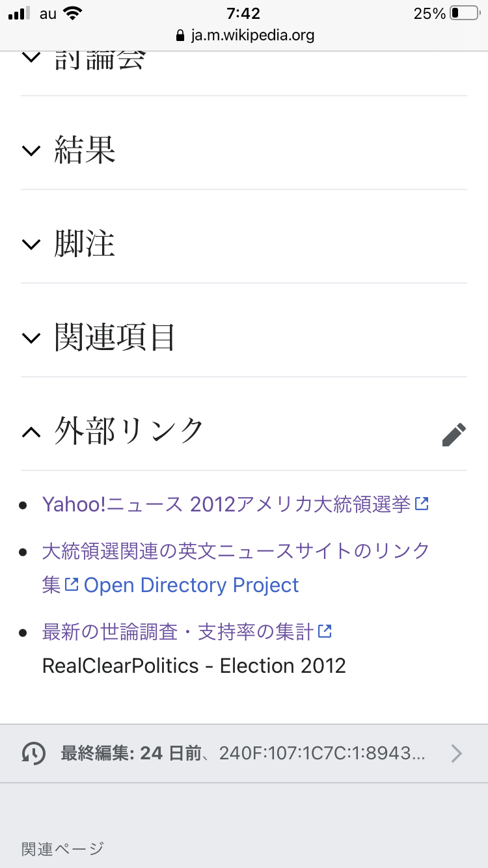The image size is (488, 868).
Task: Tap external-link icon after 集
Action: (x=71, y=584)
